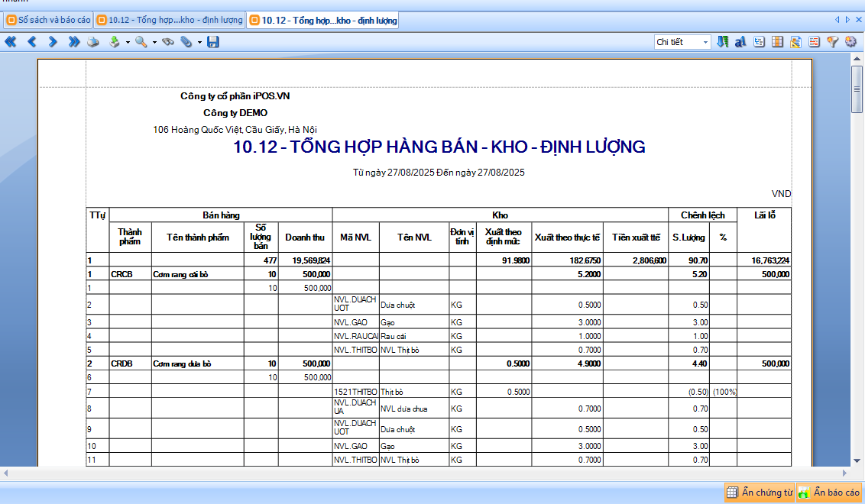Switch to 'Sổ sách và báo cáo' tab
This screenshot has height=504, width=865.
pyautogui.click(x=48, y=21)
